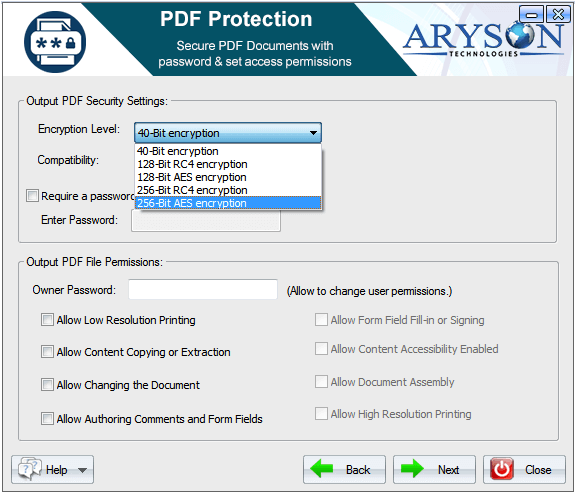Close window using the X button

558,15
